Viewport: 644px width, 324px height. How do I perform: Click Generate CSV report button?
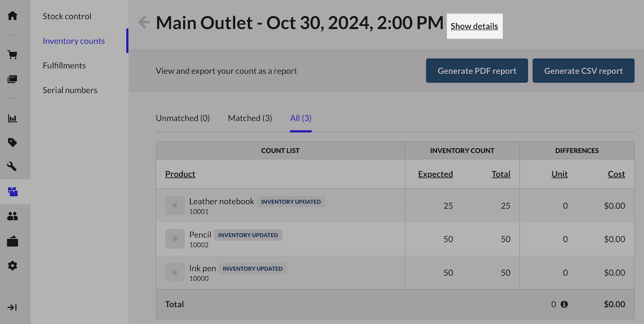(583, 71)
